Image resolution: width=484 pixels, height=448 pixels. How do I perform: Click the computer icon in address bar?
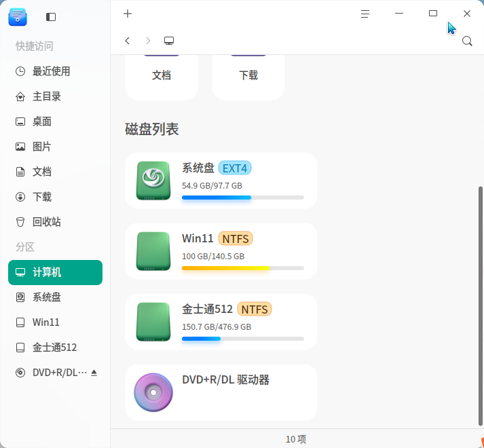169,41
